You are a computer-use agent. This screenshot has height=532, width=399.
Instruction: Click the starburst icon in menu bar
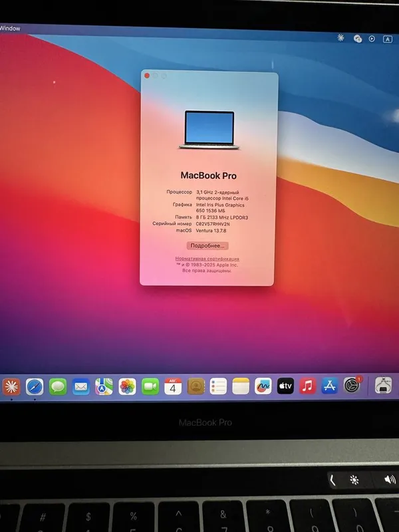click(340, 38)
